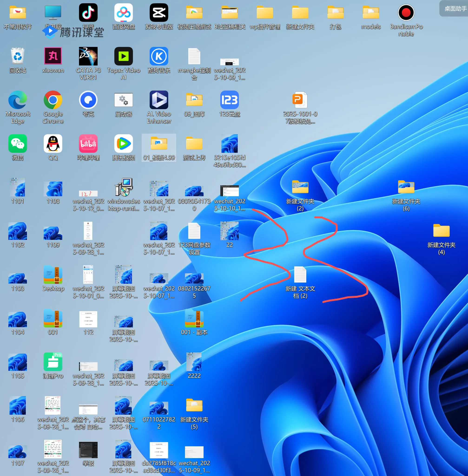Click the Kugou Music (酷狗音乐) icon
This screenshot has height=476, width=468.
[x=159, y=56]
